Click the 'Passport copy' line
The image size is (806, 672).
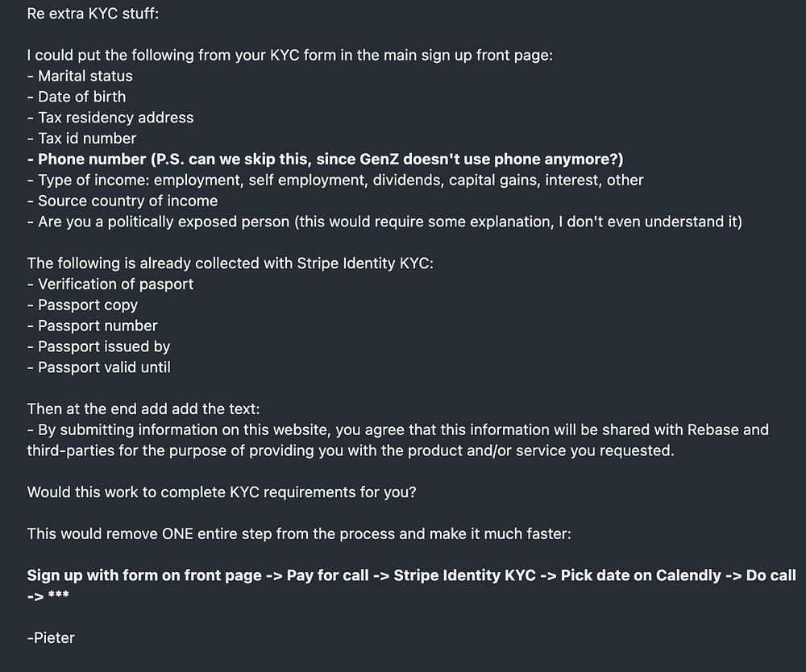(x=82, y=305)
